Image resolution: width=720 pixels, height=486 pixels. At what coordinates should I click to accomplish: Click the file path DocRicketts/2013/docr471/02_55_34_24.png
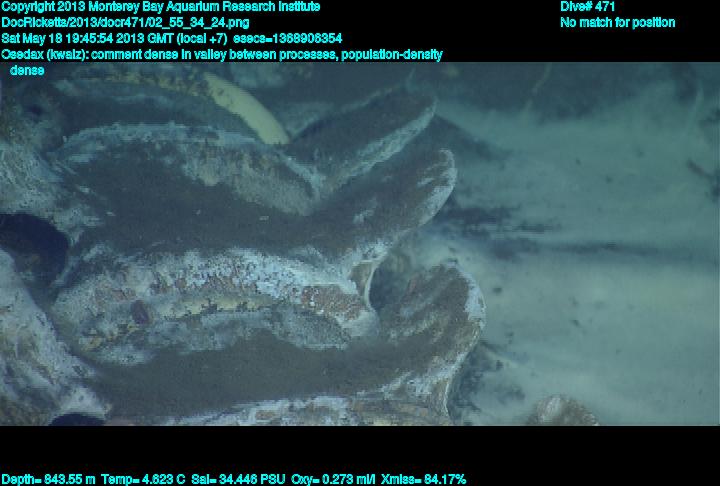tap(125, 23)
